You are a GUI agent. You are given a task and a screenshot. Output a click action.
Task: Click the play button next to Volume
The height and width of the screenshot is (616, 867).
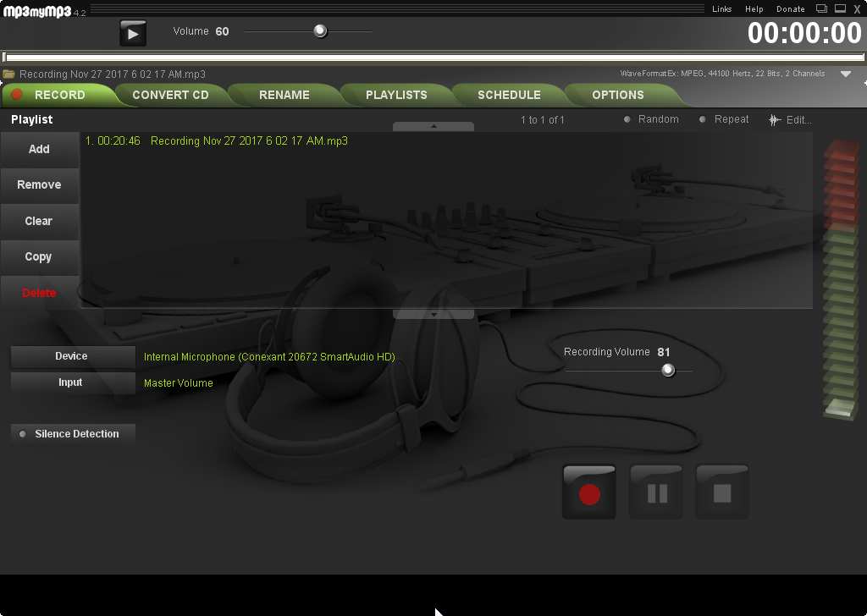click(x=133, y=33)
